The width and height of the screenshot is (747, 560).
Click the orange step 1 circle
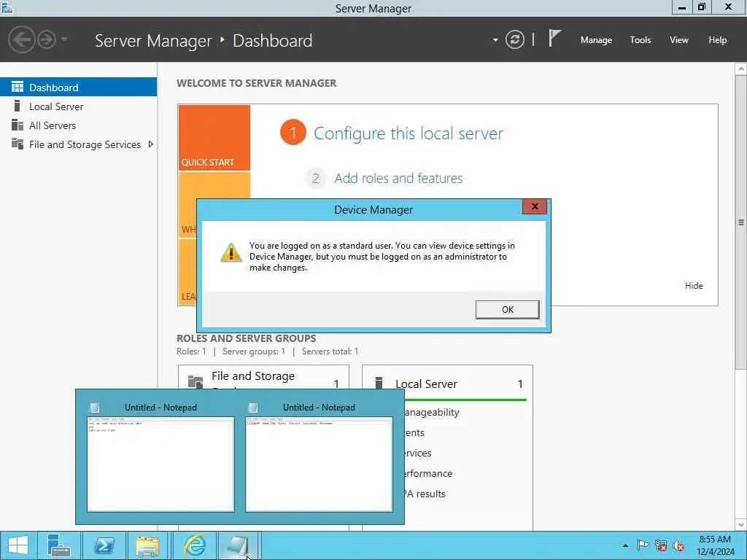(x=293, y=133)
